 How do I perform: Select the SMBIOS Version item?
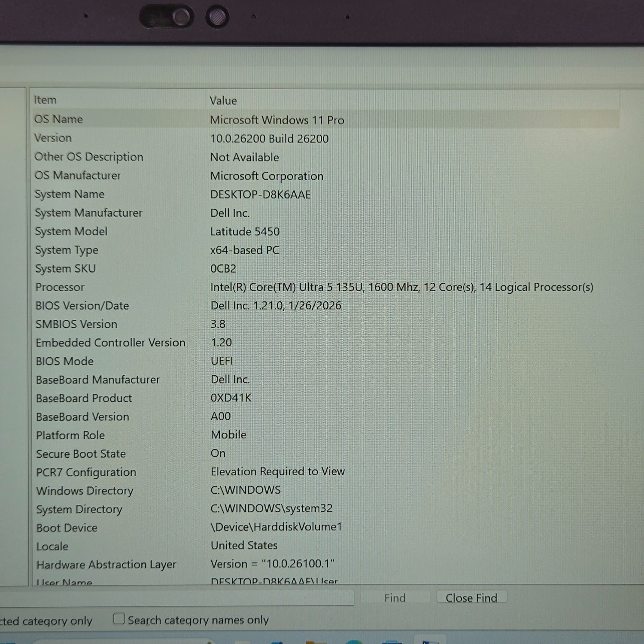76,324
